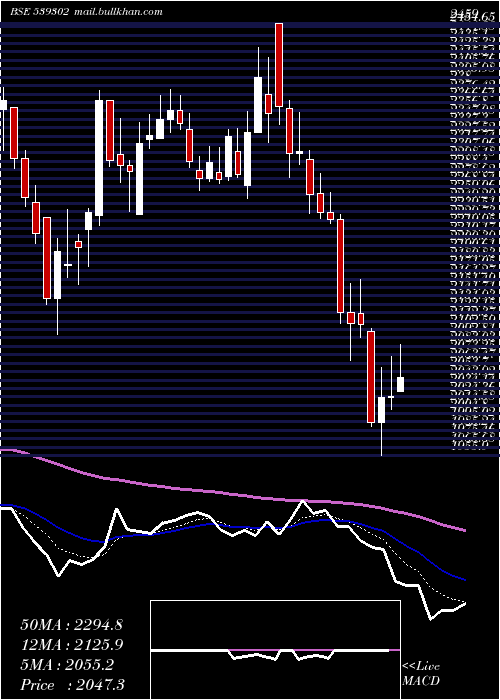This screenshot has height=700, width=500.
Task: Click the BSE 539302 ticker label
Action: [39, 12]
